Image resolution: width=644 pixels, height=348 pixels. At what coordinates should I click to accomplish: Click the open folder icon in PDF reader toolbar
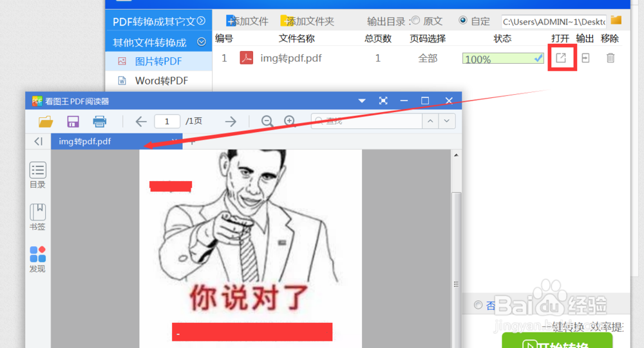(x=46, y=122)
